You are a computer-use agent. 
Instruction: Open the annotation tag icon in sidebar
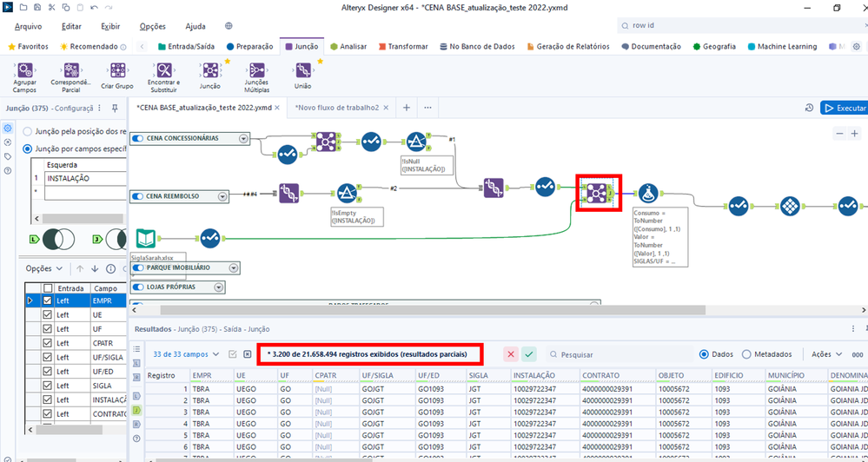[8, 156]
